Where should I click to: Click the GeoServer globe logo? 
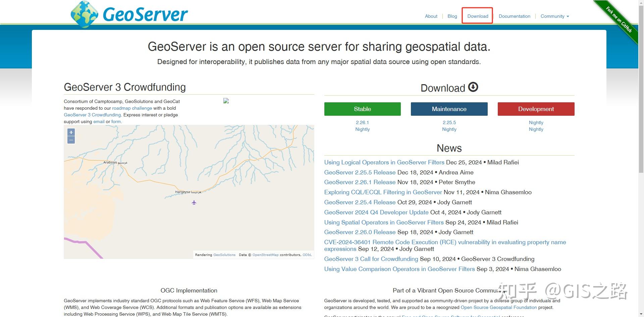tap(85, 13)
